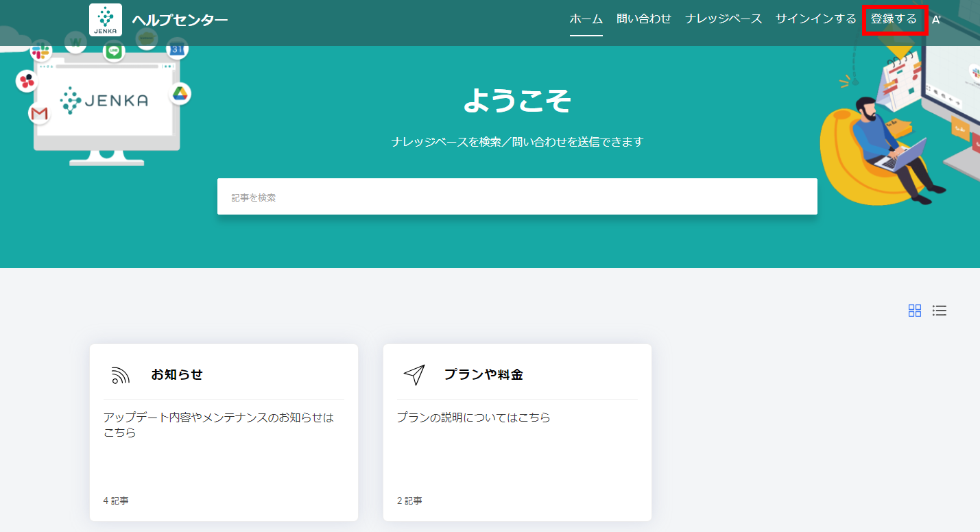Click the お知らせ feed icon
Image resolution: width=980 pixels, height=532 pixels.
[121, 375]
